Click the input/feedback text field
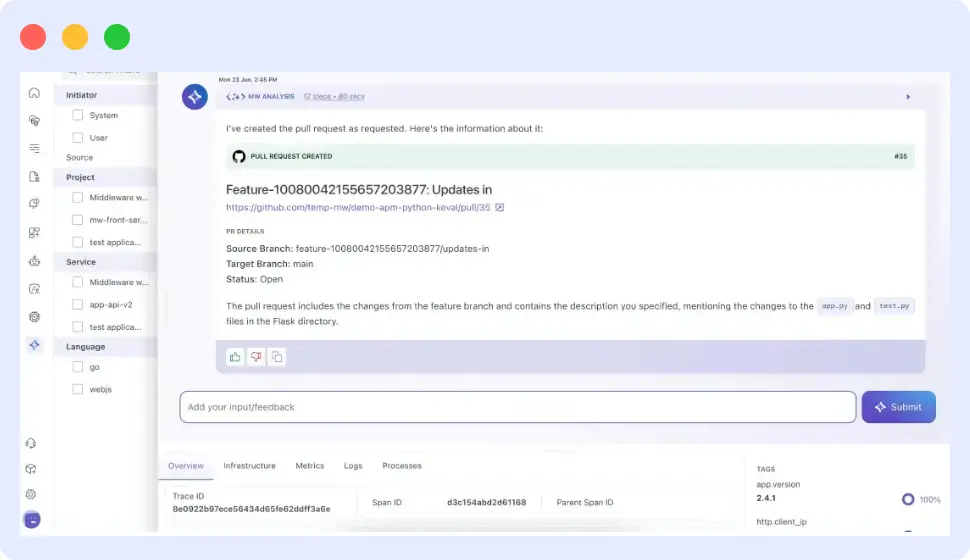The image size is (970, 560). click(518, 407)
